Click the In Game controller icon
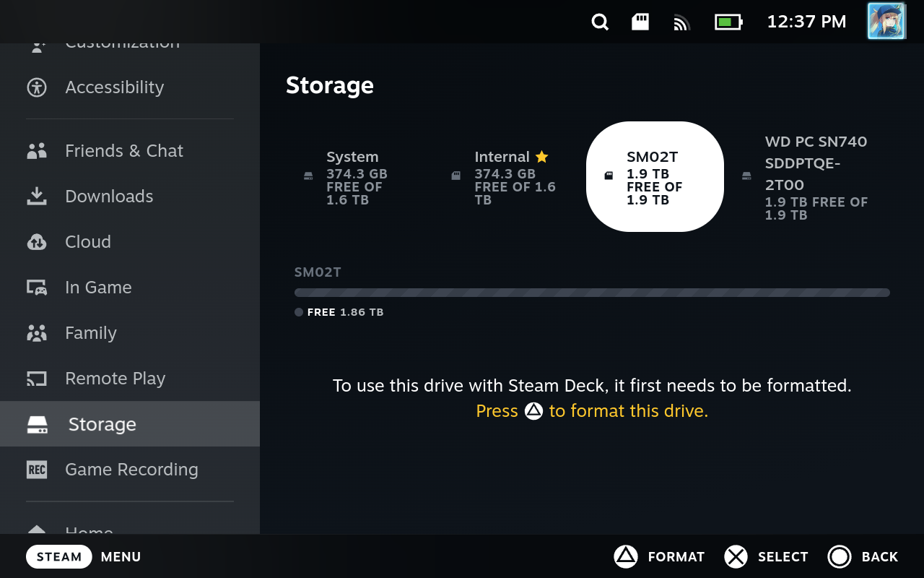 pyautogui.click(x=37, y=288)
